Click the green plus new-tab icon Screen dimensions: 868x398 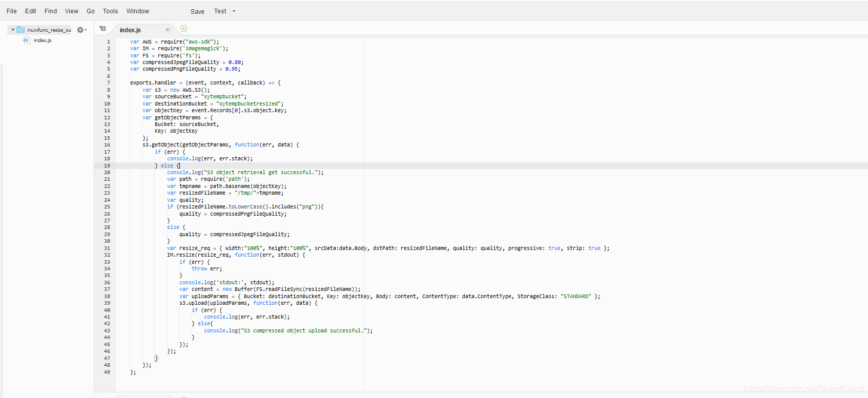click(184, 29)
